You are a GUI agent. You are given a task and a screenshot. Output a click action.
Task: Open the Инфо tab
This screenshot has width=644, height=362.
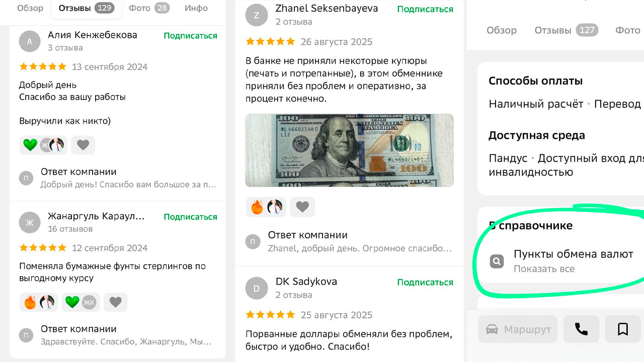(196, 9)
